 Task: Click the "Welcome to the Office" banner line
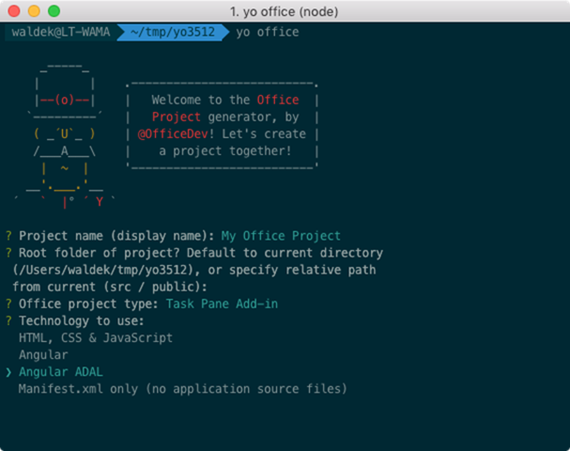[x=225, y=100]
